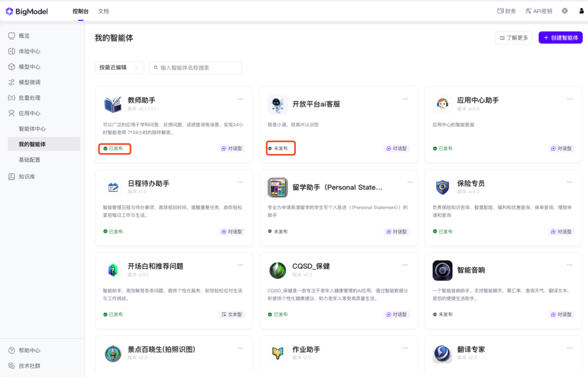Open more options for 教师助手
The image size is (588, 377).
pos(240,99)
